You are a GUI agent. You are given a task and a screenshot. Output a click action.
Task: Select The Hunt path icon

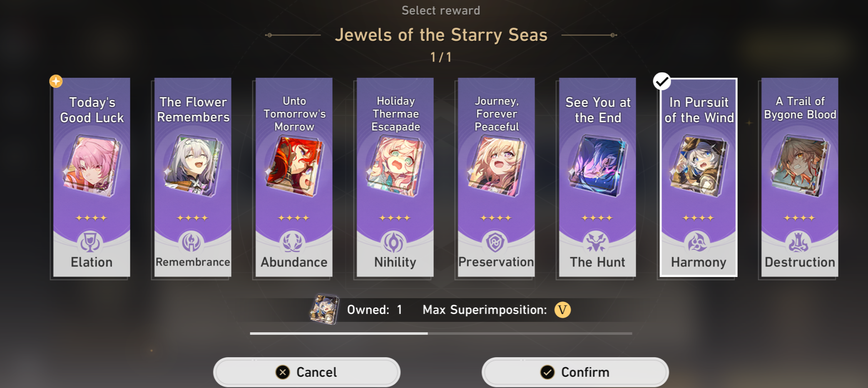(x=596, y=242)
